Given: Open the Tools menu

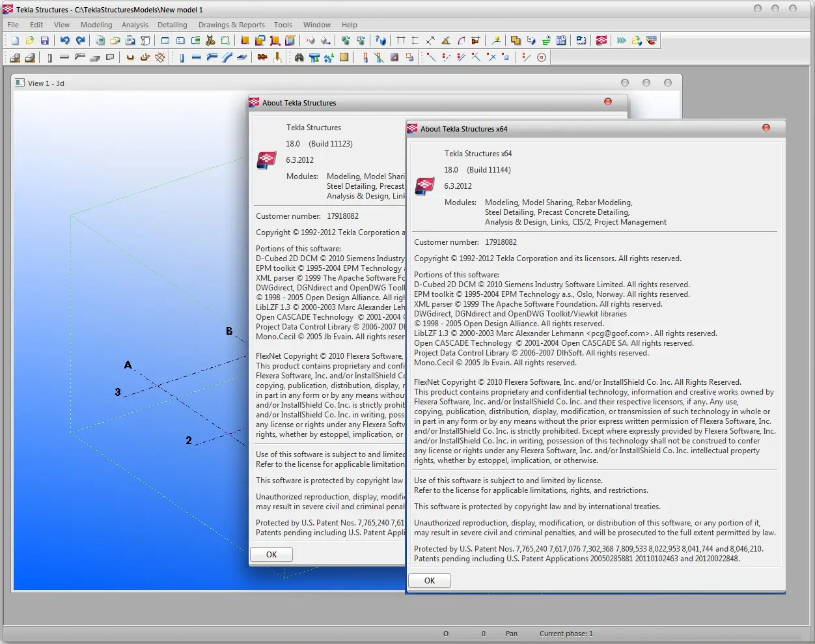Looking at the screenshot, I should (283, 25).
